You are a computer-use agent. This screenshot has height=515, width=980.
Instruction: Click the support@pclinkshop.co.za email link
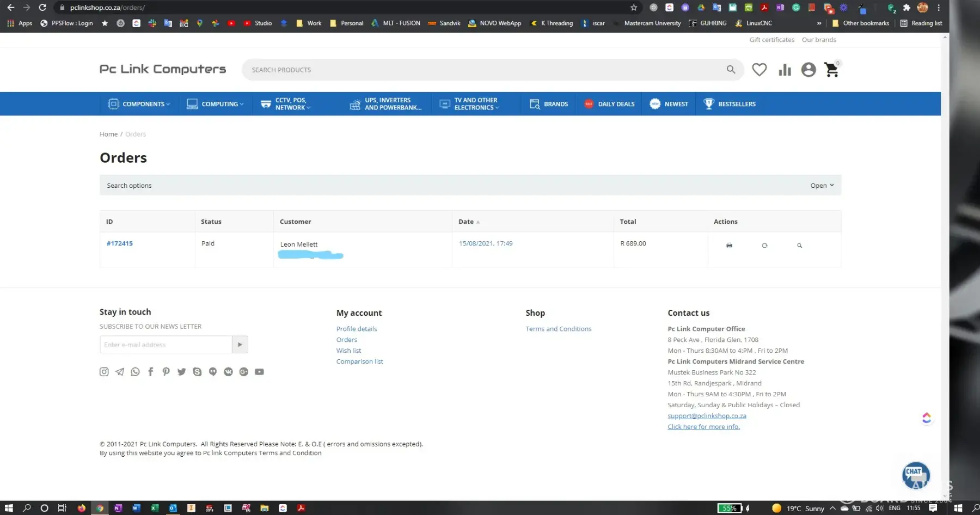tap(707, 416)
